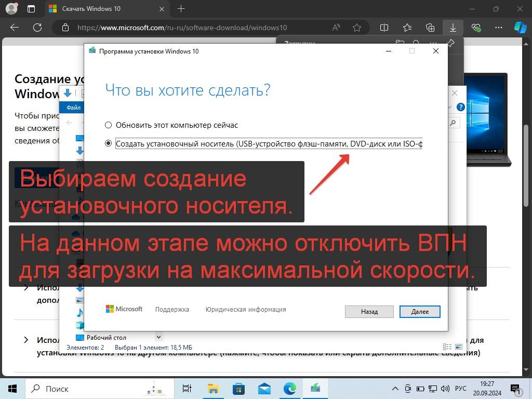532x399 pixels.
Task: Start Read aloud from the address bar
Action: click(336, 28)
